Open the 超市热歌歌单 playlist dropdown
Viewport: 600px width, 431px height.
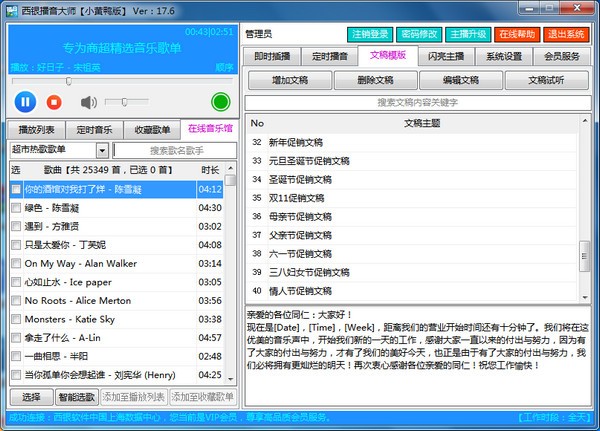pyautogui.click(x=102, y=150)
